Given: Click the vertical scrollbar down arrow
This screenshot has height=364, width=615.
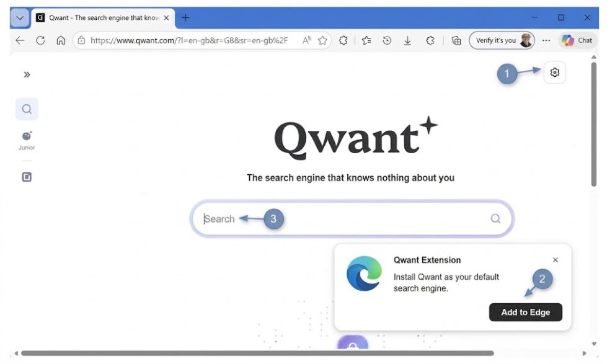Looking at the screenshot, I should tap(594, 344).
